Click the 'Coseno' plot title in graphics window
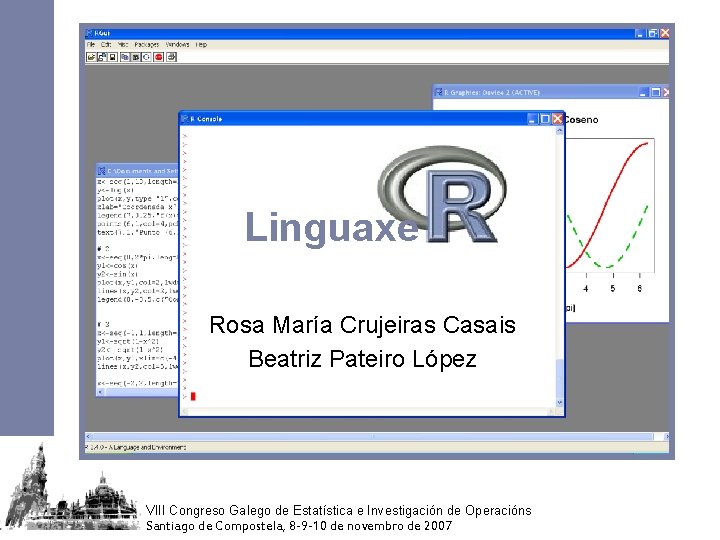The width and height of the screenshot is (720, 540). (x=581, y=120)
